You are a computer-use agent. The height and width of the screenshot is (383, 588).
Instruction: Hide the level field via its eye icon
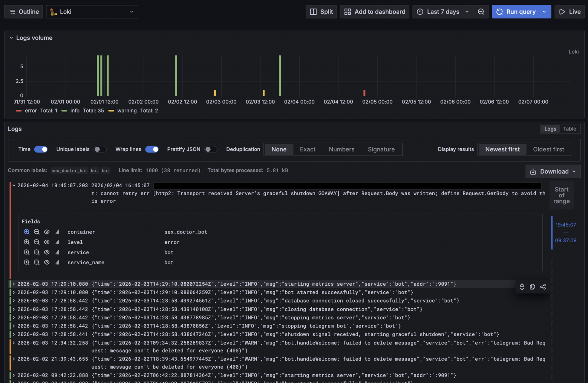coord(47,242)
